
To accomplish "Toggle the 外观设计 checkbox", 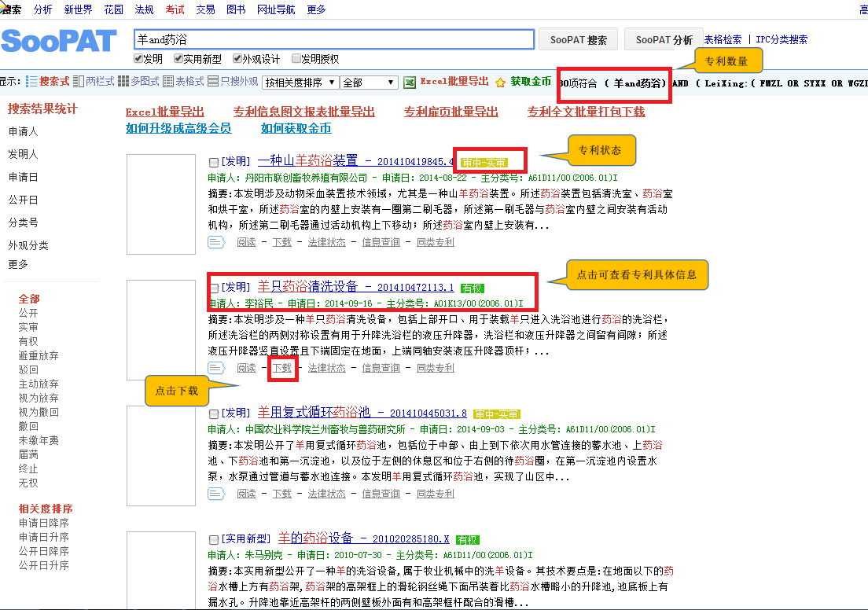I will click(x=237, y=59).
